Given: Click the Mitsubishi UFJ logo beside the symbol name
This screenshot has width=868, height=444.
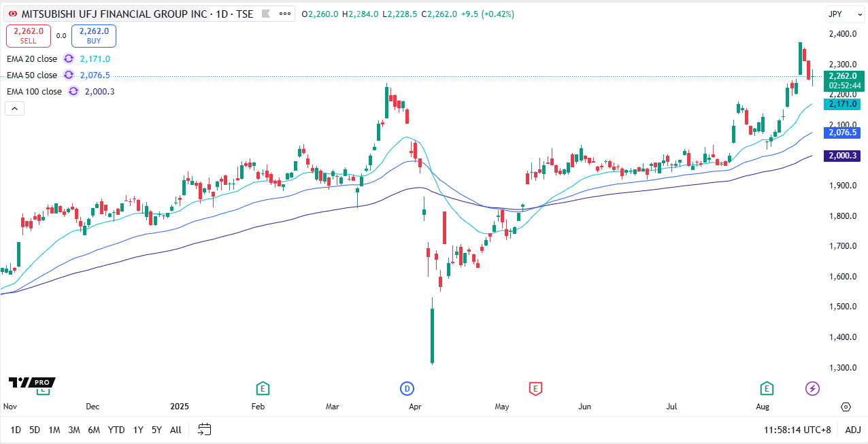Looking at the screenshot, I should point(12,14).
